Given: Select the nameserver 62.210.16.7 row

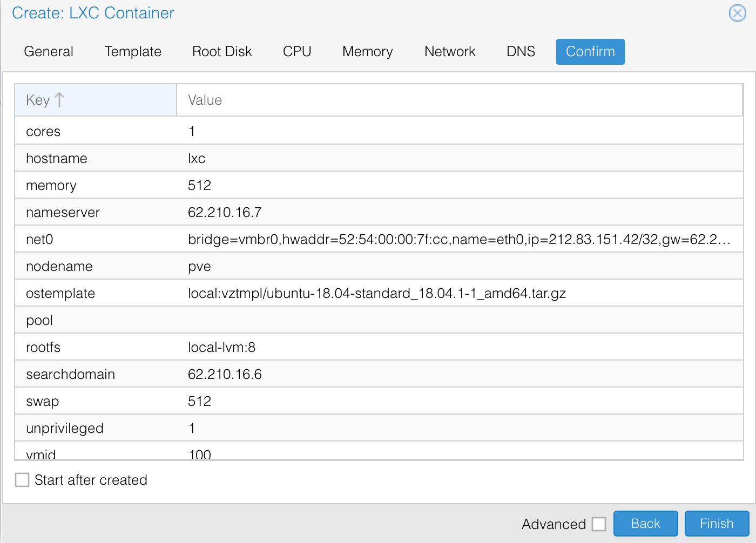Looking at the screenshot, I should (378, 212).
